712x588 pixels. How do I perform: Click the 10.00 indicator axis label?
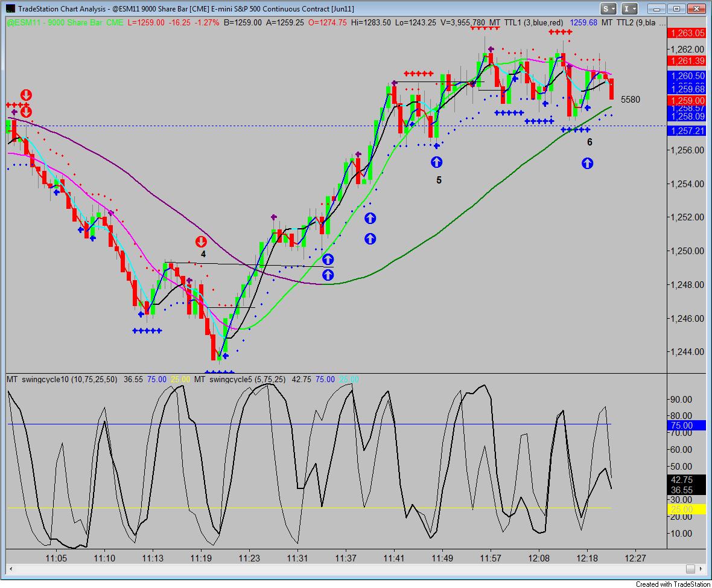point(681,534)
